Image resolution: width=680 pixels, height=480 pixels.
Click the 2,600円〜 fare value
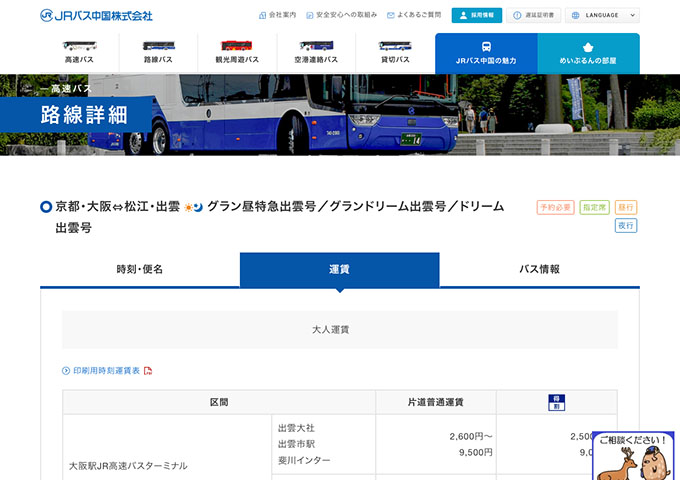coord(471,436)
